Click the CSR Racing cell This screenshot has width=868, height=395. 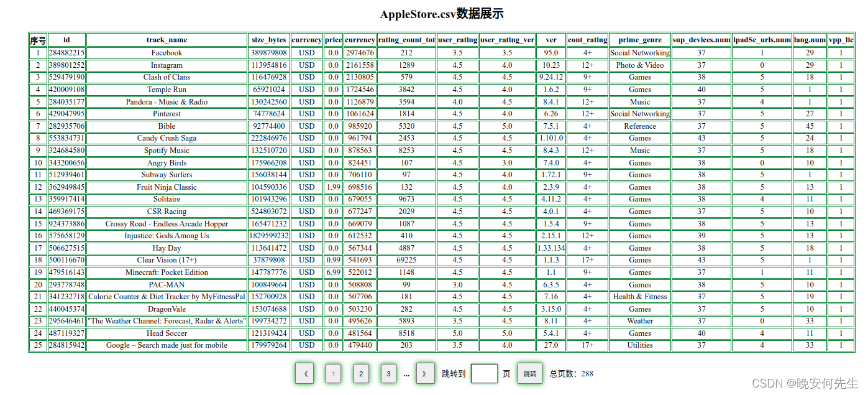167,211
